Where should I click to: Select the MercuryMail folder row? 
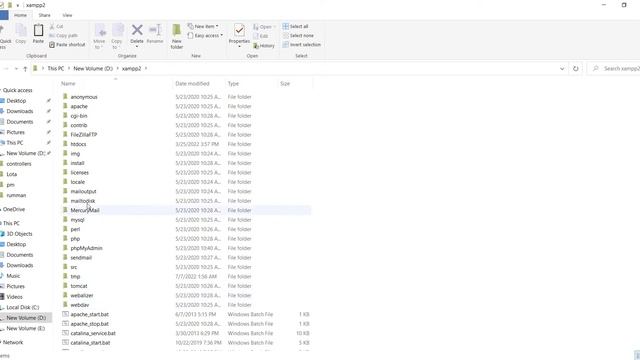coord(186,210)
